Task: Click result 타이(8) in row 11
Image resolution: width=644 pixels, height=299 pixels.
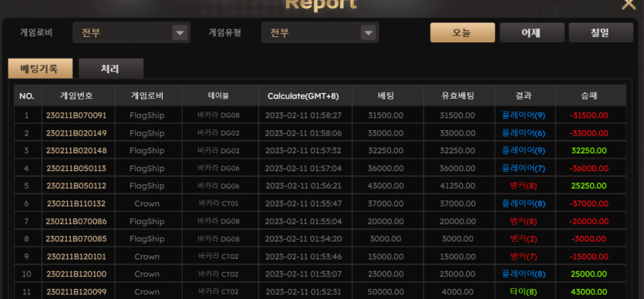Action: 523,292
